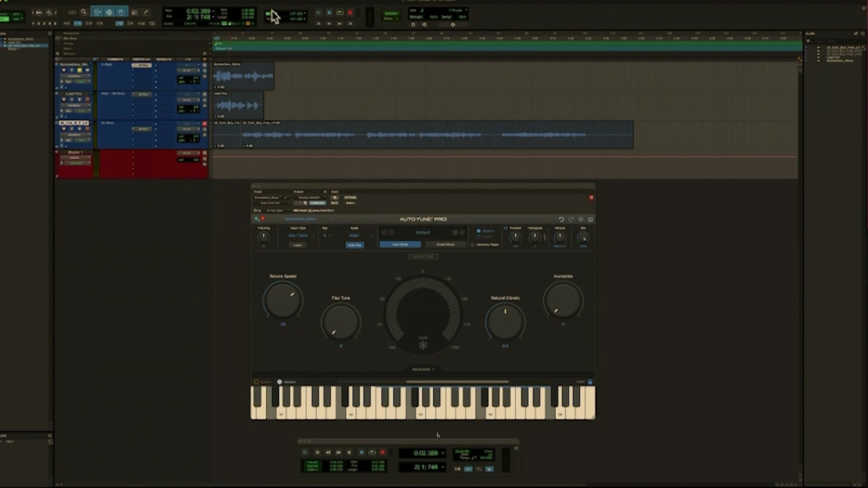The height and width of the screenshot is (488, 868).
Task: Select the Classic radio option
Action: click(x=479, y=236)
